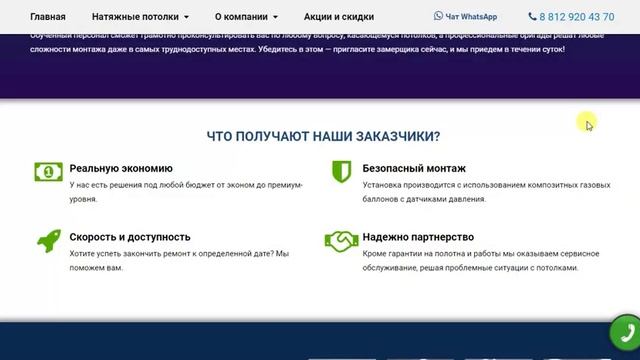Click text about решения под любой бюджет
The height and width of the screenshot is (360, 640).
coord(186,192)
